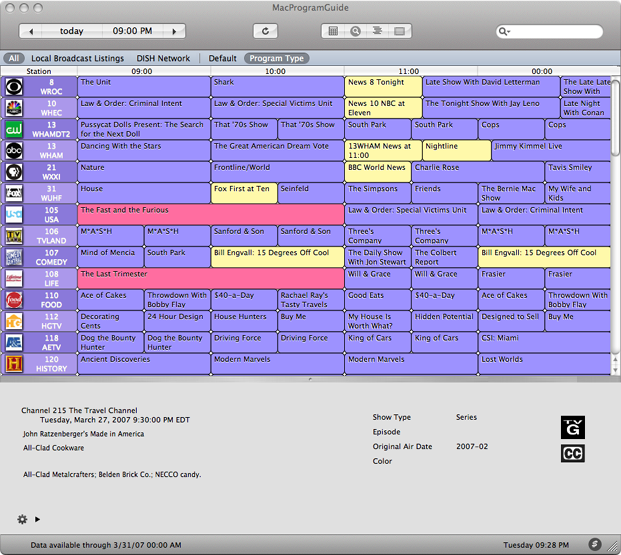Screen dimensions: 621x555
Task: Click the vertical scrollbar thumb
Action: coord(615,117)
